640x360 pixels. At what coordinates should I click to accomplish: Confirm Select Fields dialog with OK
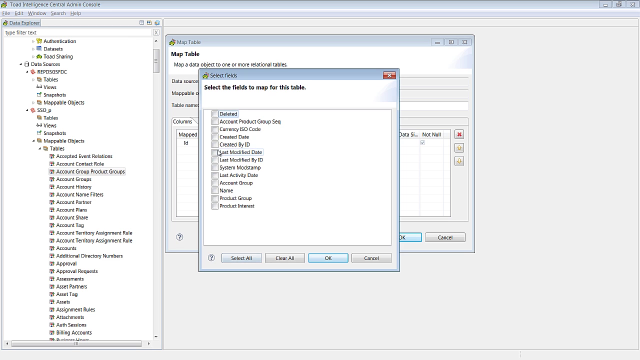click(328, 258)
